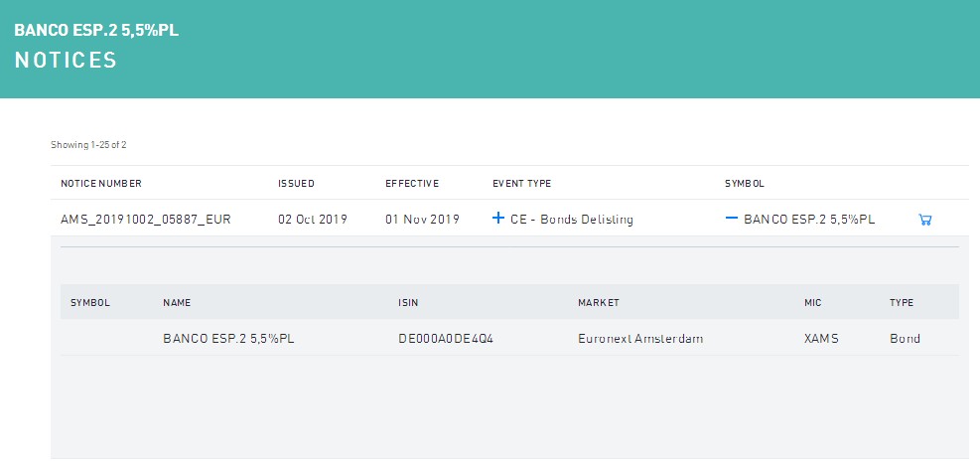Image resolution: width=980 pixels, height=464 pixels.
Task: Click the TYPE column header
Action: pyautogui.click(x=902, y=303)
